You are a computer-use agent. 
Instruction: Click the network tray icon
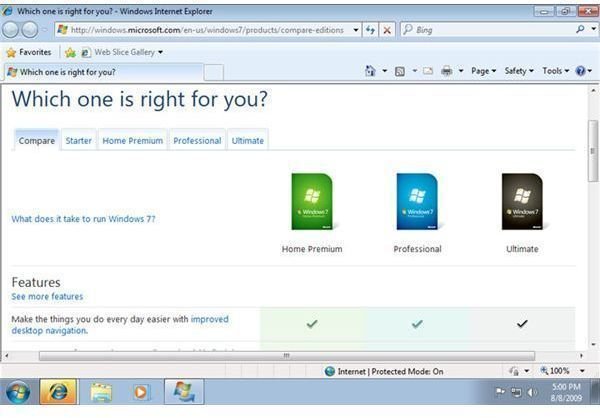[516, 392]
